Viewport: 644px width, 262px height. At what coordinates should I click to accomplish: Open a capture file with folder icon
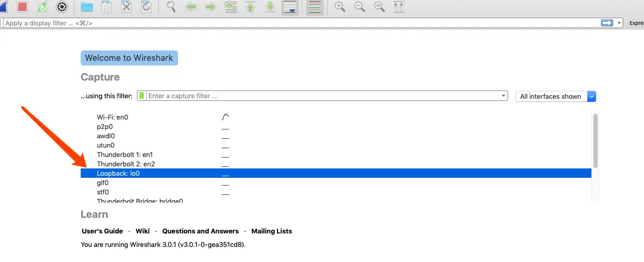(x=86, y=7)
